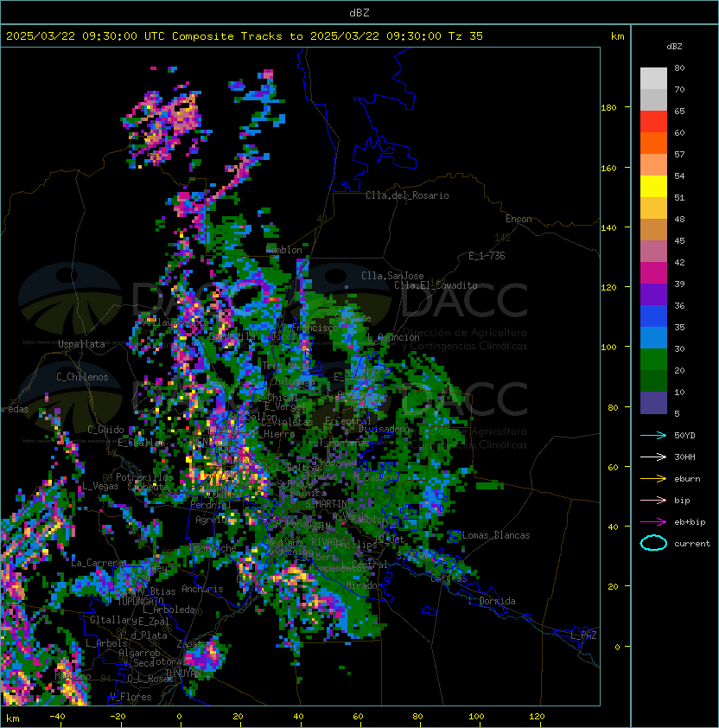
Task: Click the 50YD legend label
Action: pyautogui.click(x=684, y=435)
